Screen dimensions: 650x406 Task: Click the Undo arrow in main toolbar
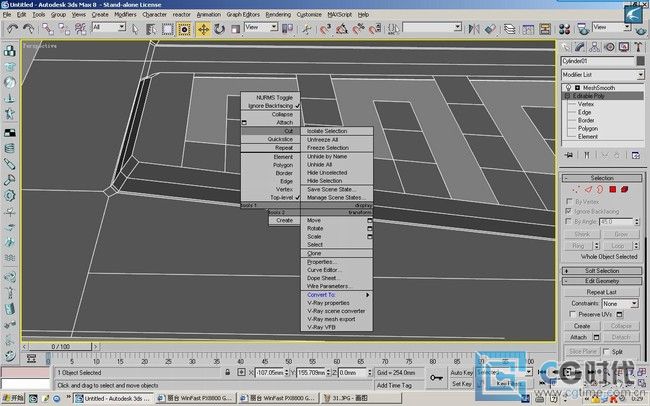coord(12,29)
